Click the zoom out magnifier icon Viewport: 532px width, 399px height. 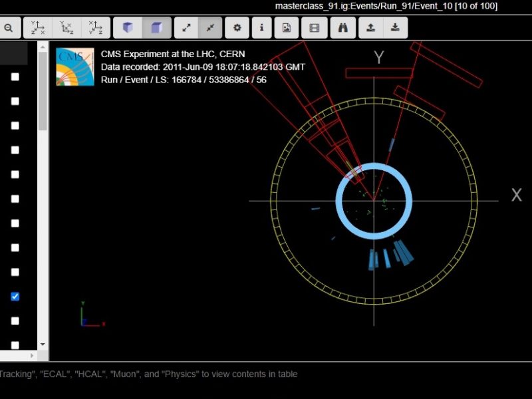click(x=8, y=28)
